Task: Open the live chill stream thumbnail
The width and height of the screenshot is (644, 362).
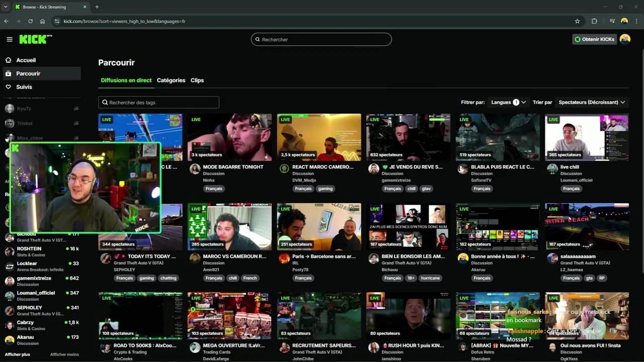Action: coord(587,137)
